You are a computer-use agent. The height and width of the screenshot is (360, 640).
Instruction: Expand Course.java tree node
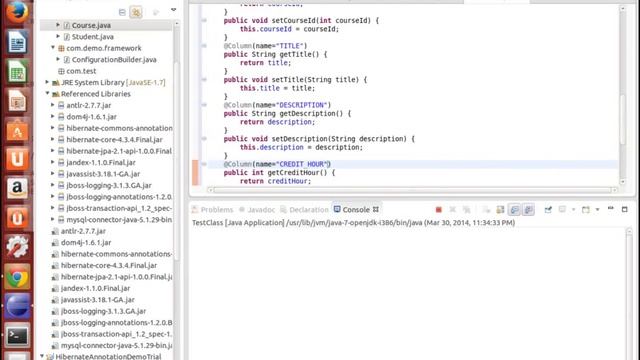click(x=58, y=25)
